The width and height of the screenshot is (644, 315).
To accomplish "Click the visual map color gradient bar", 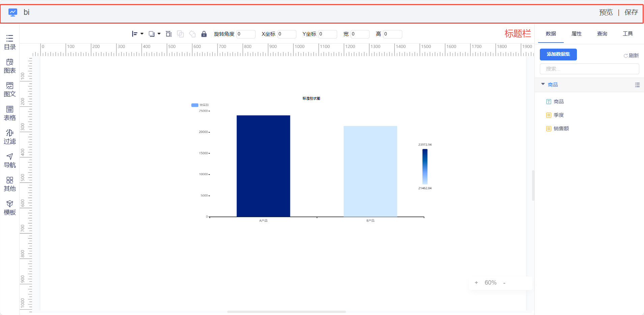I will [x=425, y=166].
